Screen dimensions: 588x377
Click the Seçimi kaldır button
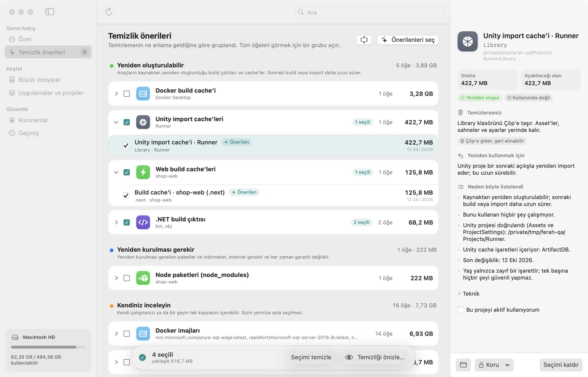561,365
